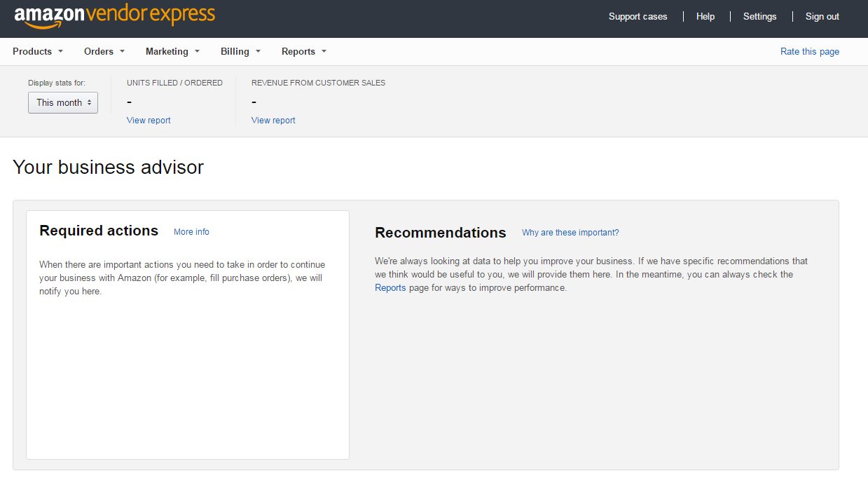Expand the 'This month' stats dropdown
868x478 pixels.
(63, 102)
